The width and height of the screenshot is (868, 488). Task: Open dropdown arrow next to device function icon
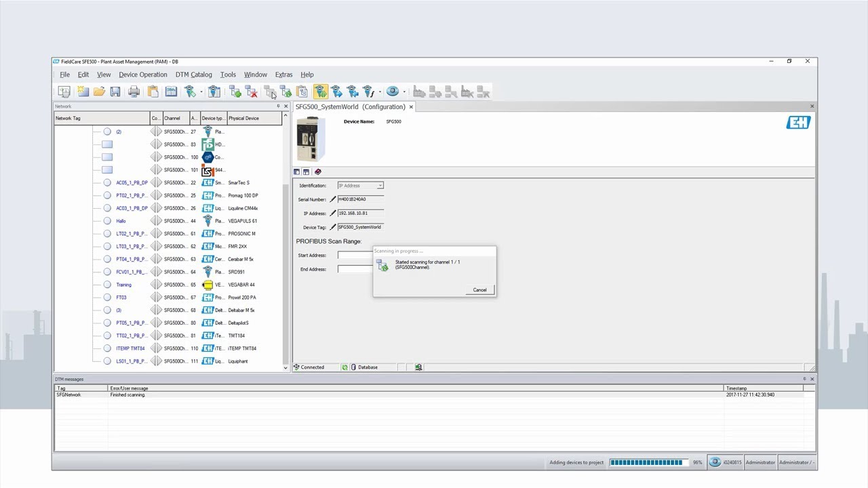click(x=380, y=91)
